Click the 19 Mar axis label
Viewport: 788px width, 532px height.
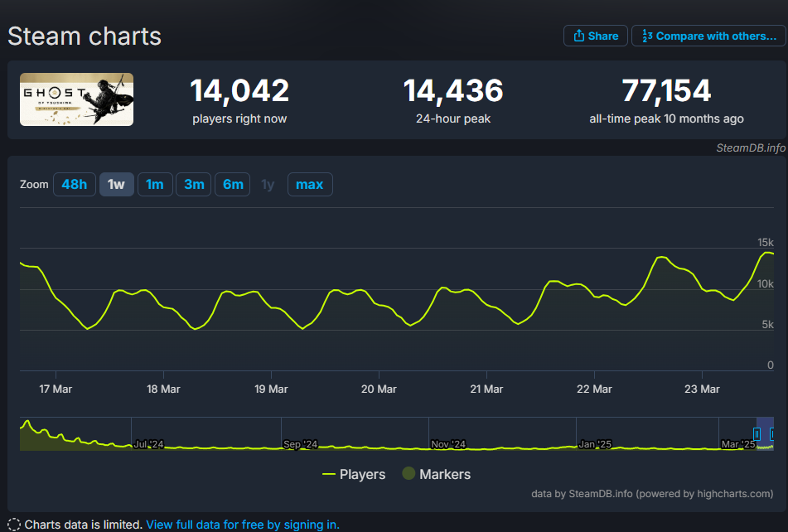272,389
